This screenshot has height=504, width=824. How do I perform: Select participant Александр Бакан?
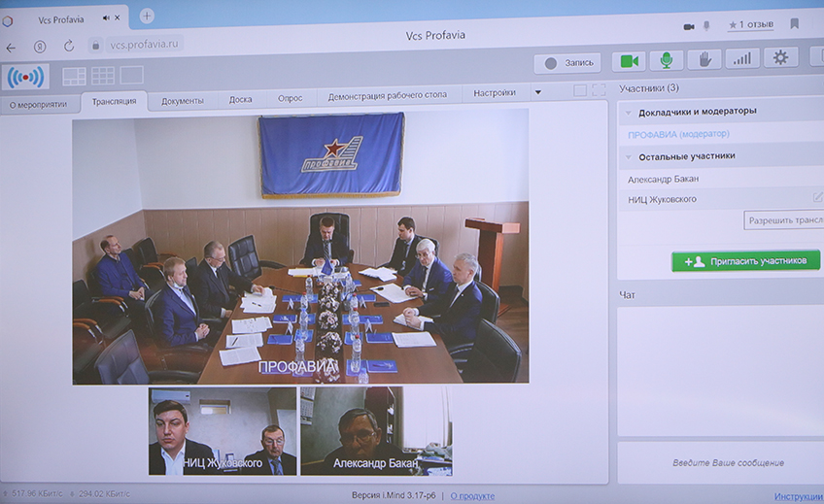[x=664, y=179]
